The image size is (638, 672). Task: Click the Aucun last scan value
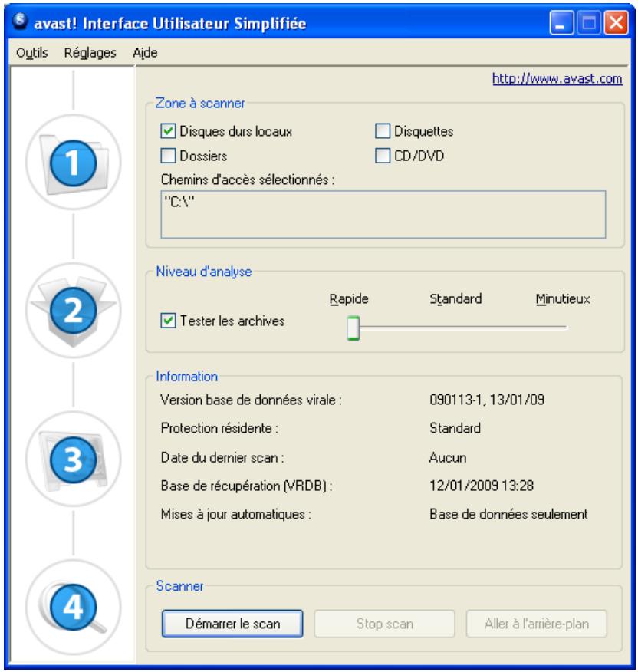(448, 457)
